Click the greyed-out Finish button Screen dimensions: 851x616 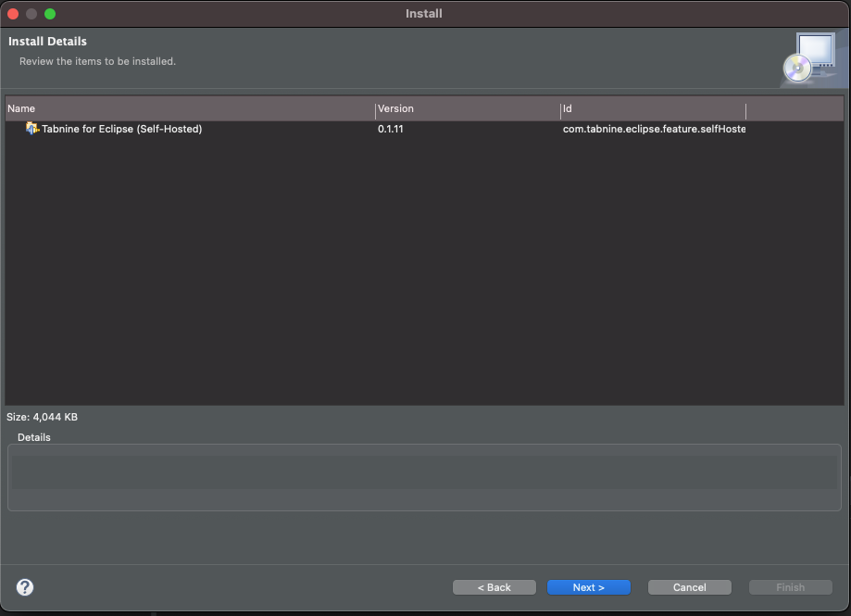(790, 587)
